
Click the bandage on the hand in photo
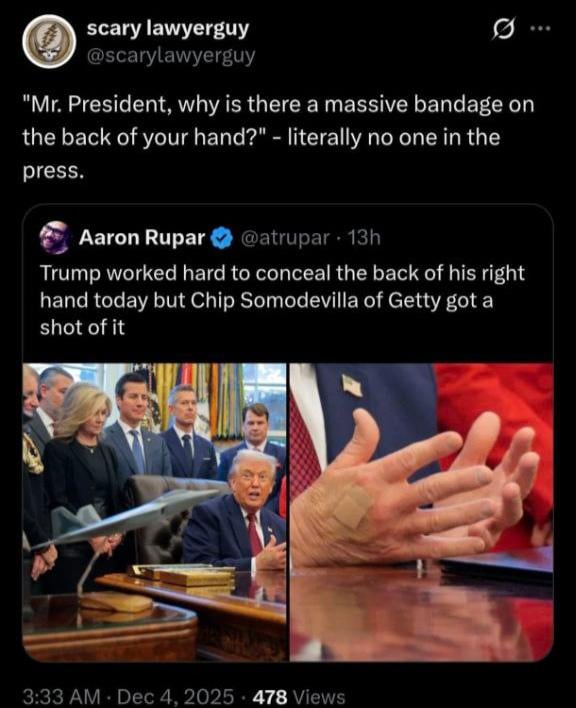point(352,508)
